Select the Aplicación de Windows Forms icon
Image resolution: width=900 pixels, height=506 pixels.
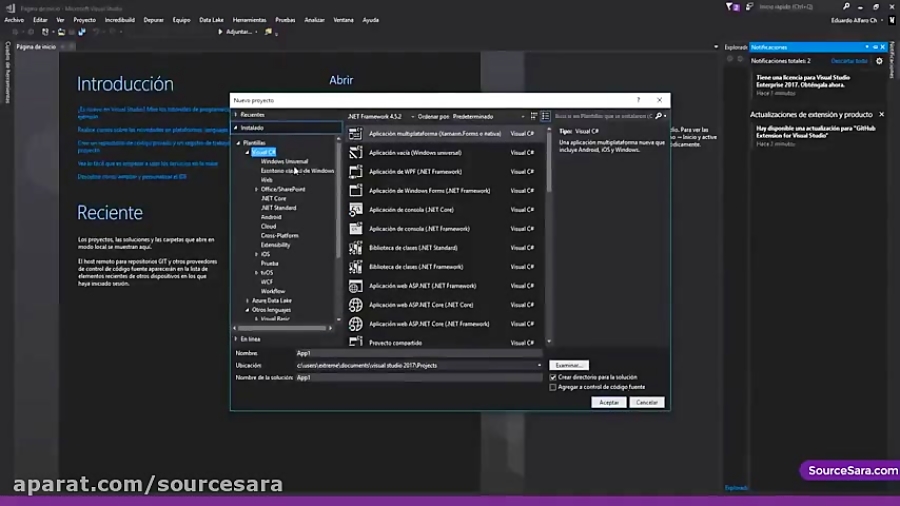click(355, 190)
